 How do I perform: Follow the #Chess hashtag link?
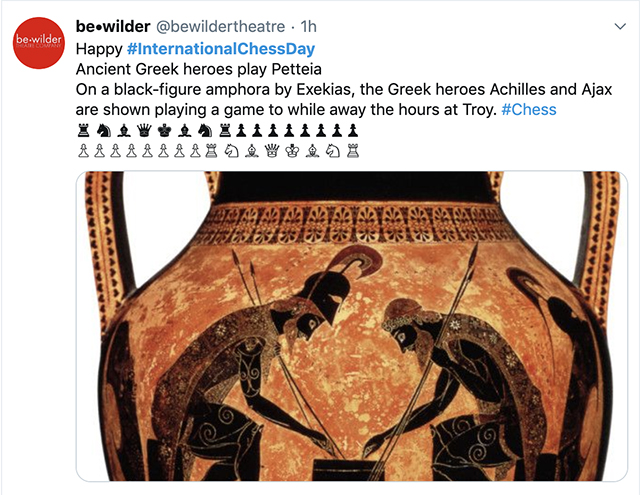(x=529, y=109)
